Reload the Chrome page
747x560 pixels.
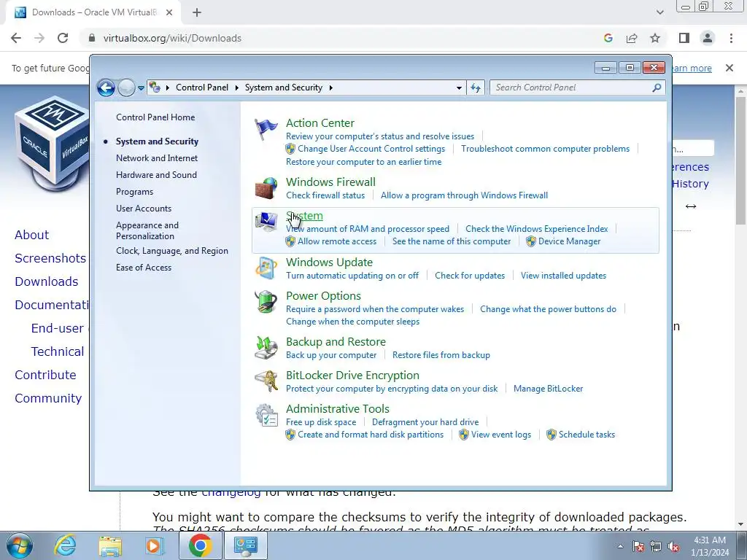pos(63,38)
